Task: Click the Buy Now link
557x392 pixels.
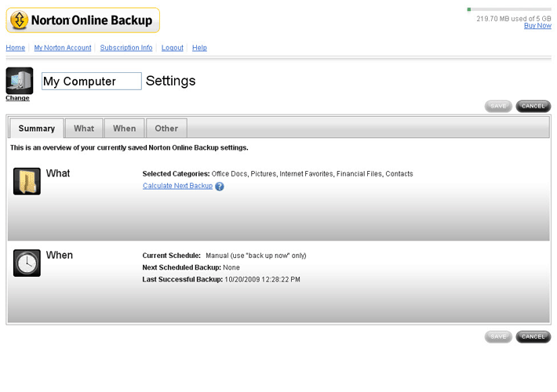Action: click(537, 26)
